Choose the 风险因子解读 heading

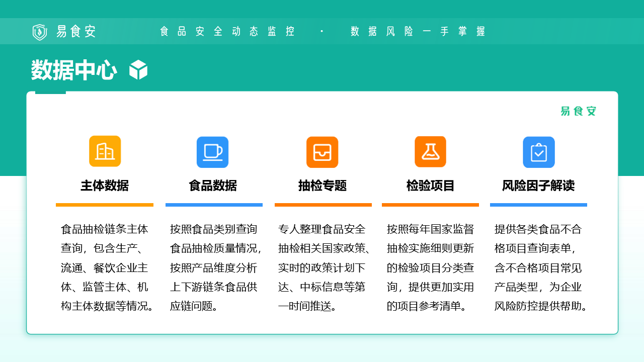click(x=538, y=186)
